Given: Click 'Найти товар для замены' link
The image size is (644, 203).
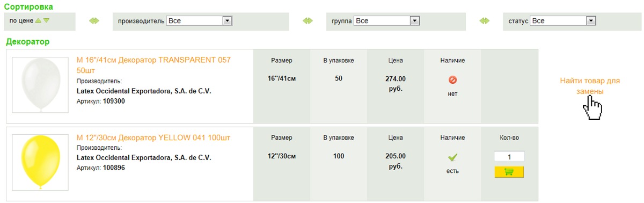Looking at the screenshot, I should 590,86.
